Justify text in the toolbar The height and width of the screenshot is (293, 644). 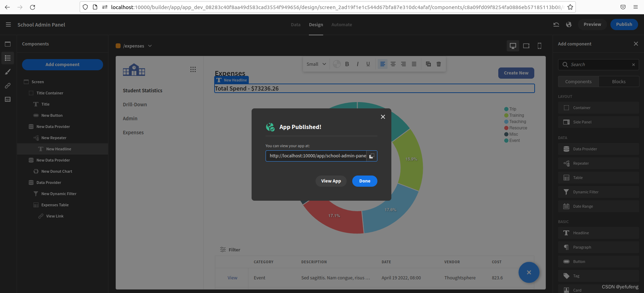(x=414, y=64)
